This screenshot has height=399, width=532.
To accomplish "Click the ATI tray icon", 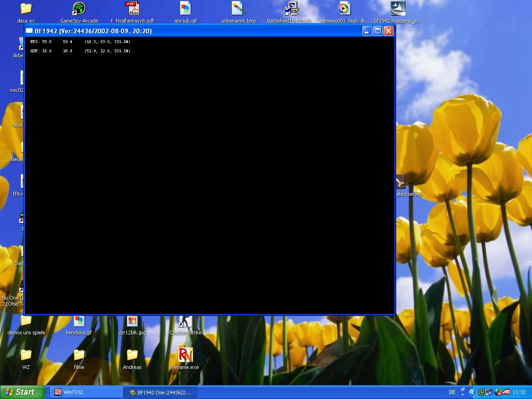I will click(506, 392).
